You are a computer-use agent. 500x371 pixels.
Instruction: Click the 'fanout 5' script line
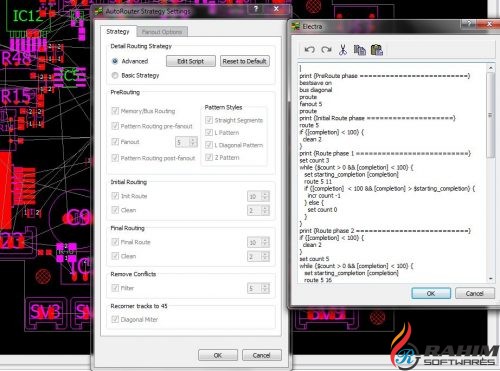(311, 104)
